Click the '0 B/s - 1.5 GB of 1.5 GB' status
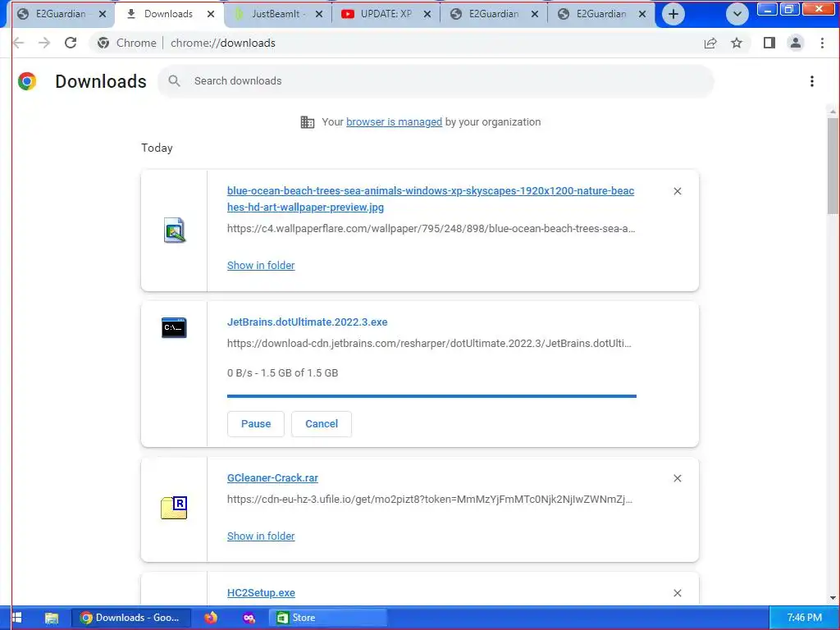The image size is (840, 630). (x=282, y=373)
